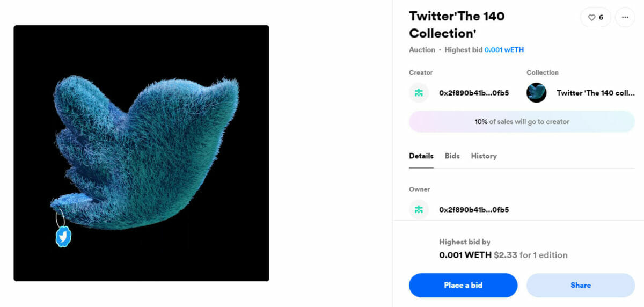This screenshot has height=307, width=644.
Task: Select the Details tab
Action: [421, 156]
